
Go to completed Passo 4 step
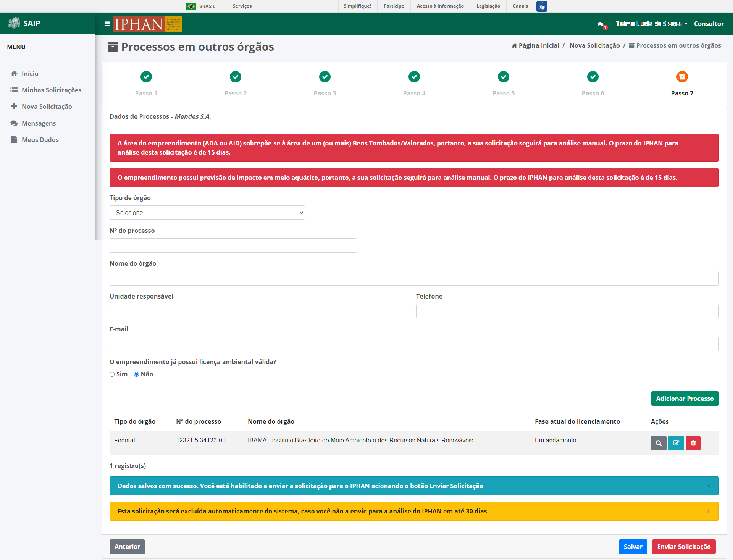(414, 77)
